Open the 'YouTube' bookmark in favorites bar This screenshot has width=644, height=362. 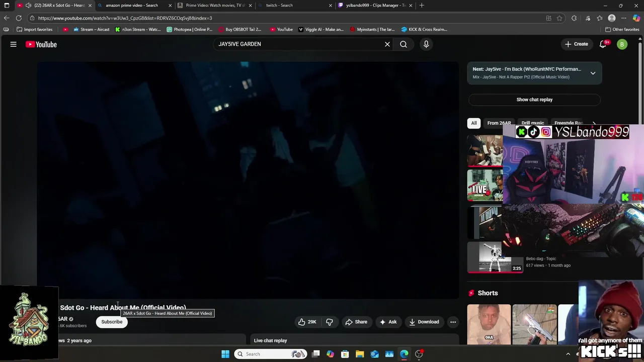[281, 30]
